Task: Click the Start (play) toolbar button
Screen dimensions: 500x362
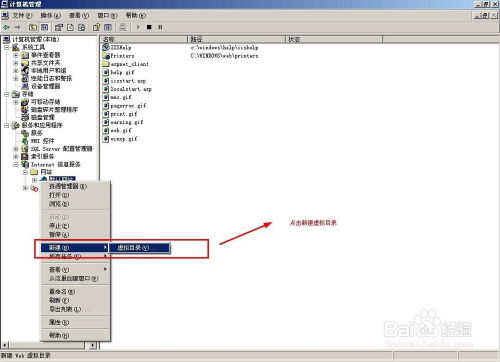Action: click(138, 27)
